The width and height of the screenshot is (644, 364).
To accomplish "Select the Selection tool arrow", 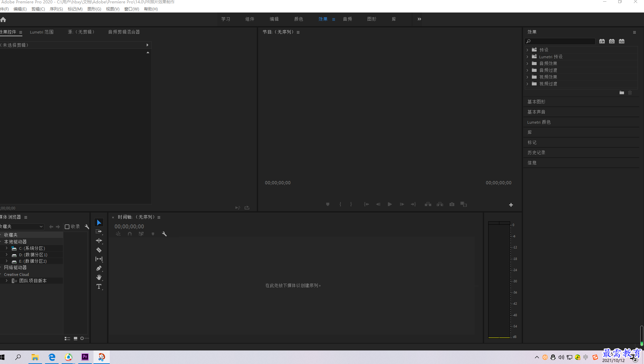I will [99, 222].
